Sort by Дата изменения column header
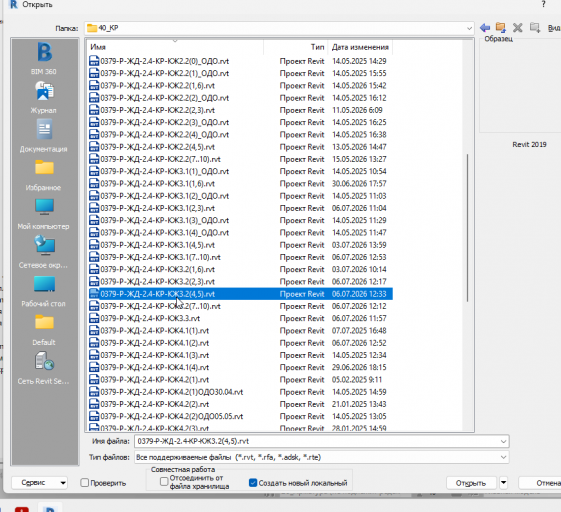Viewport: 561px width, 512px height. [x=360, y=47]
